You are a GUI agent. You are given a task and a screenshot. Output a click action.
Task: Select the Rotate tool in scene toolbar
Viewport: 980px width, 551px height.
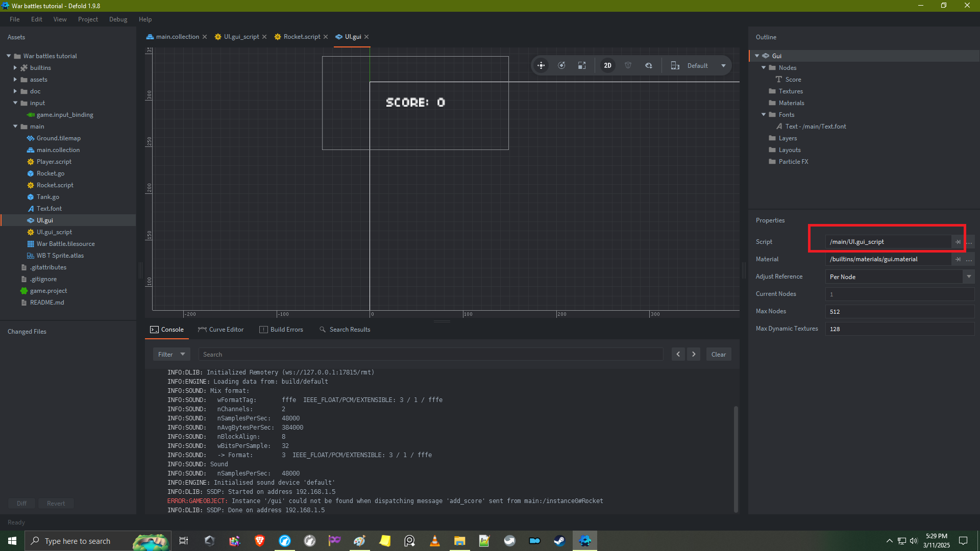561,65
